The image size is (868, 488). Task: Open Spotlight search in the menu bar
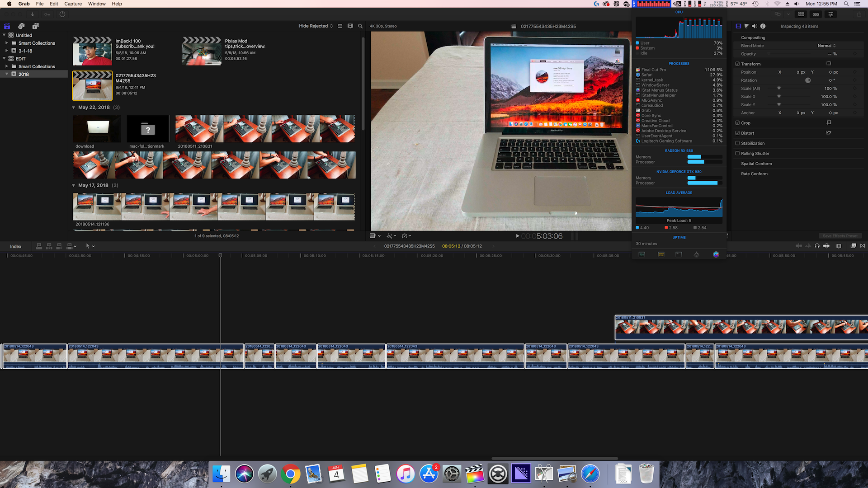pos(846,4)
